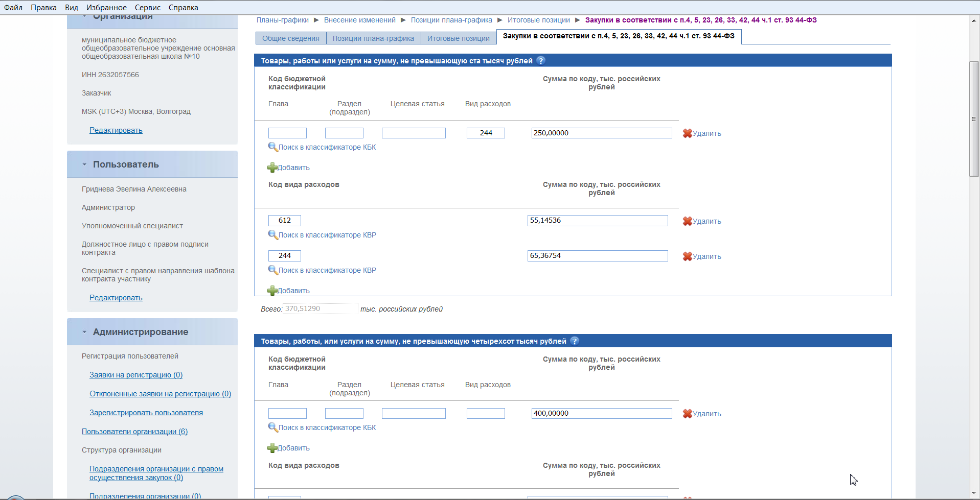
Task: Switch to Позиции плана-графика tab
Action: (373, 38)
